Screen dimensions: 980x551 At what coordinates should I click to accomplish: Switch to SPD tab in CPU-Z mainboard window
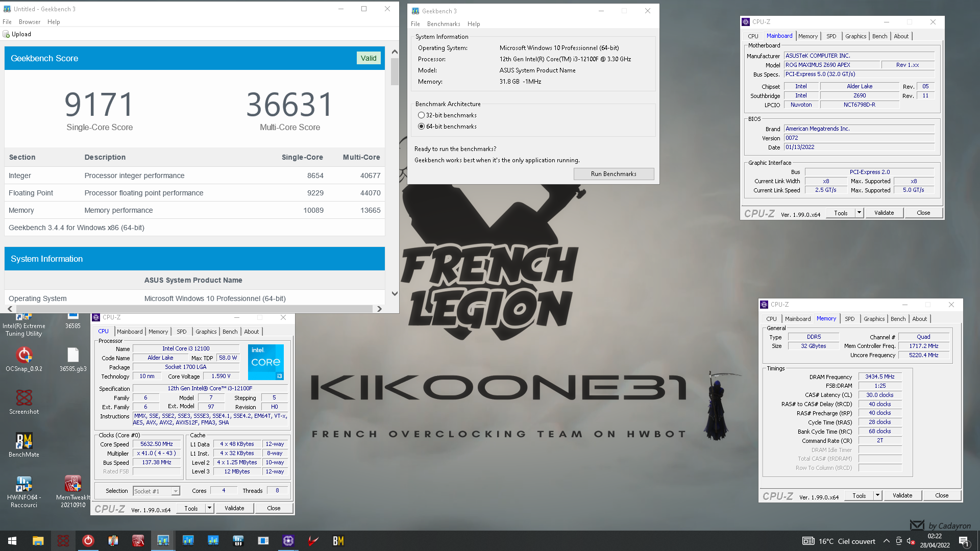pos(831,36)
